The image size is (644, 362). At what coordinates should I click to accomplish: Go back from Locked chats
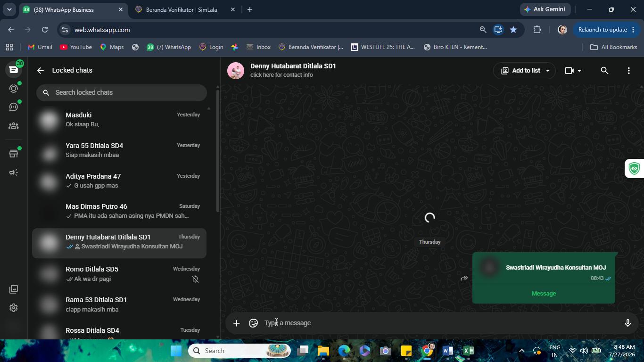pyautogui.click(x=41, y=70)
